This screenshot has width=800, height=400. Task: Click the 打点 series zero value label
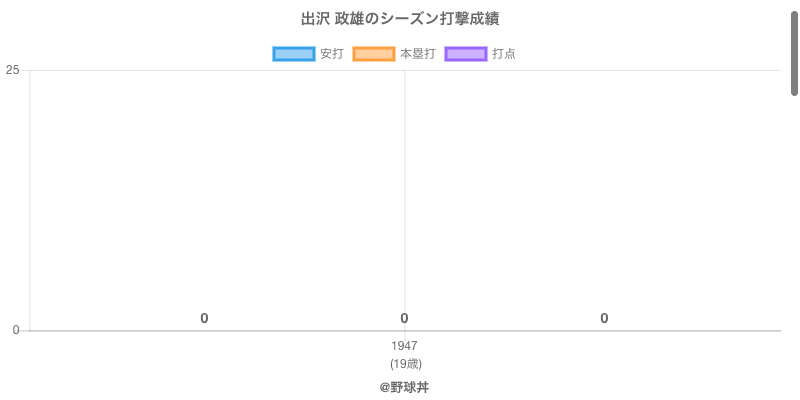pyautogui.click(x=604, y=319)
